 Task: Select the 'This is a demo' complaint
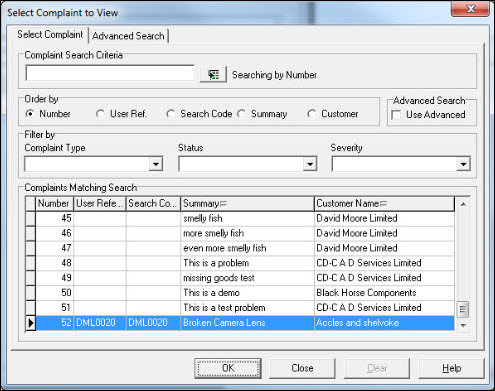247,293
